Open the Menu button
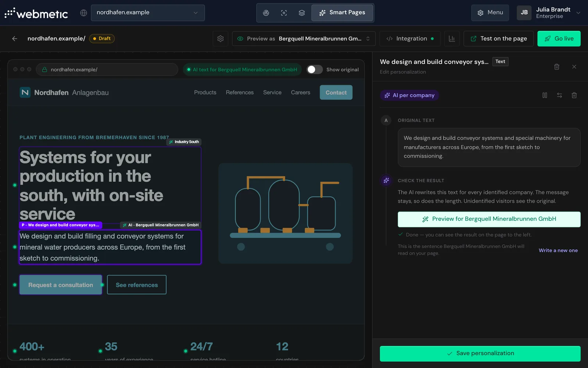This screenshot has width=588, height=368. 490,13
